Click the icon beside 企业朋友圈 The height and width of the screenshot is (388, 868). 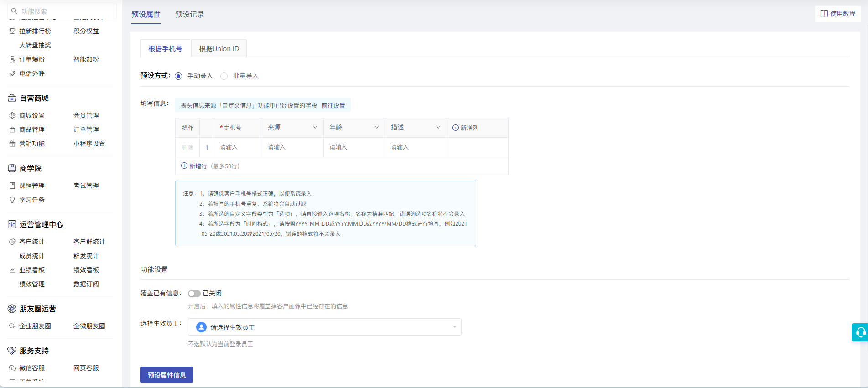[12, 326]
